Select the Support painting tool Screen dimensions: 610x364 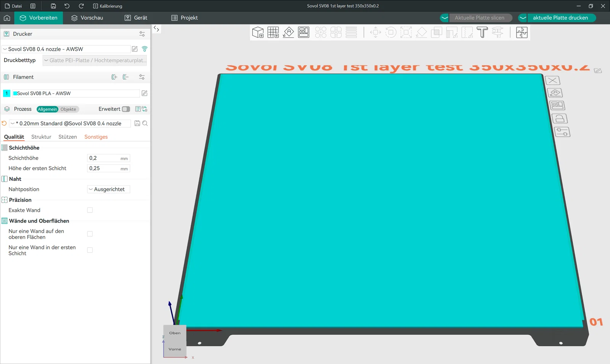pyautogui.click(x=452, y=32)
